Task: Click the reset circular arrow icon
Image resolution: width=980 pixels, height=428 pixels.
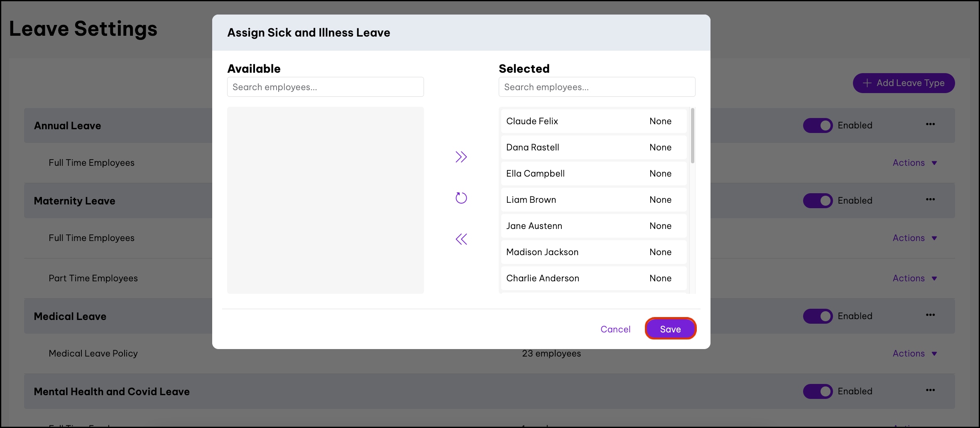Action: pyautogui.click(x=461, y=198)
